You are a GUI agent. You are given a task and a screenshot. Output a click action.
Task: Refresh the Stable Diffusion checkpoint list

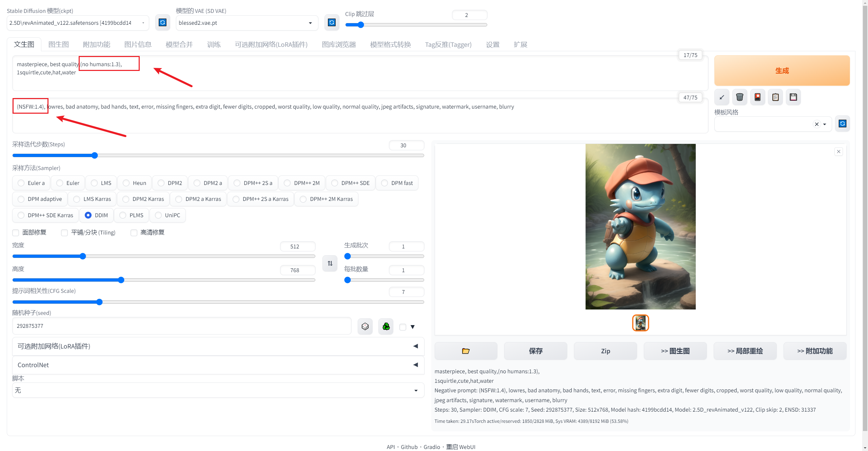(163, 22)
